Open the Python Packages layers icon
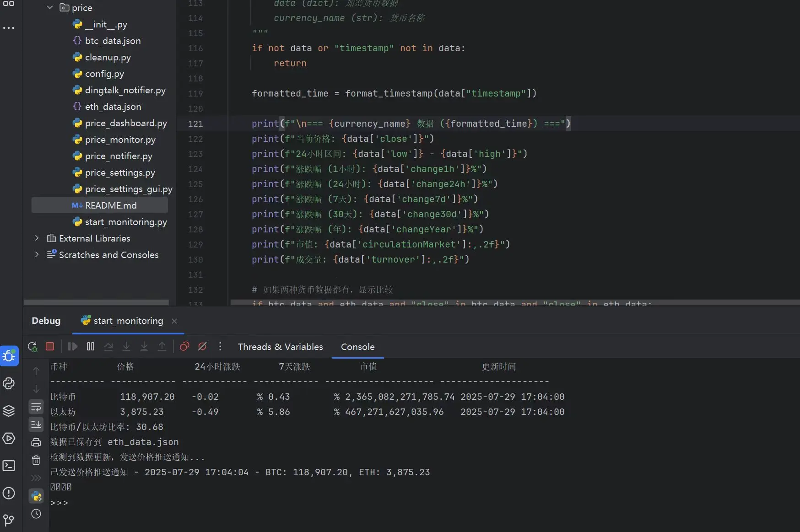Image resolution: width=800 pixels, height=532 pixels. pyautogui.click(x=9, y=411)
